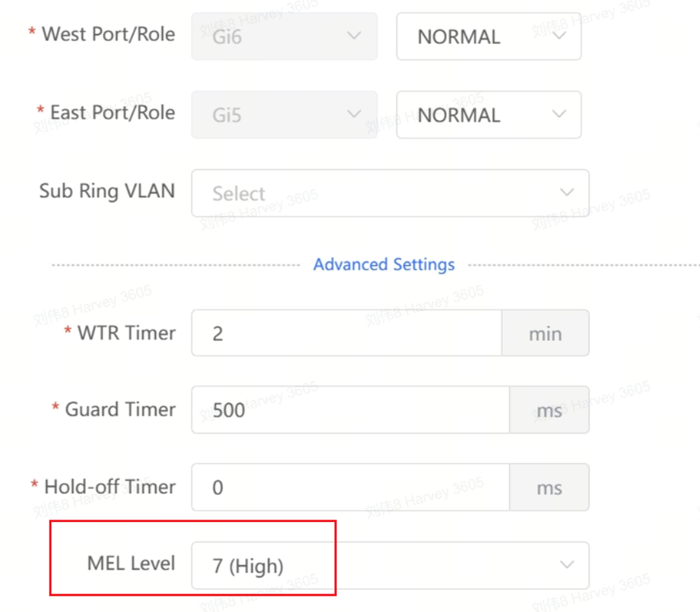
Task: Click the WTR Timer input field
Action: pos(346,333)
